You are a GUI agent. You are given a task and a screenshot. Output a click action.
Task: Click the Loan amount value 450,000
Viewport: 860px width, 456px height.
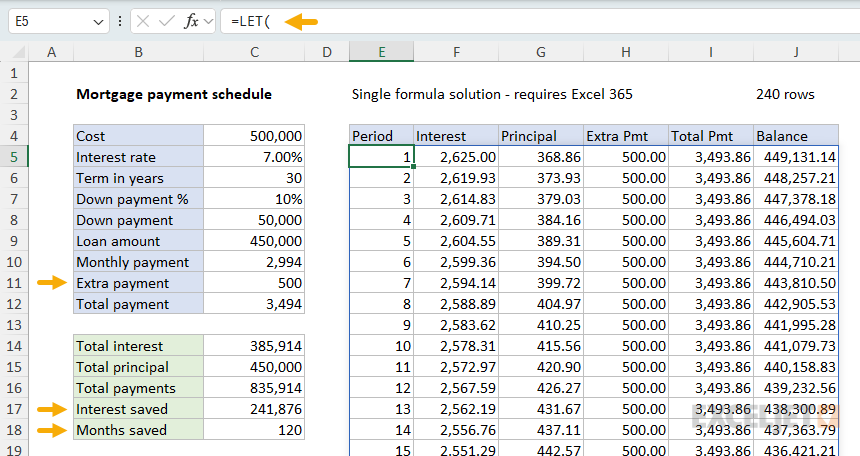[x=254, y=241]
